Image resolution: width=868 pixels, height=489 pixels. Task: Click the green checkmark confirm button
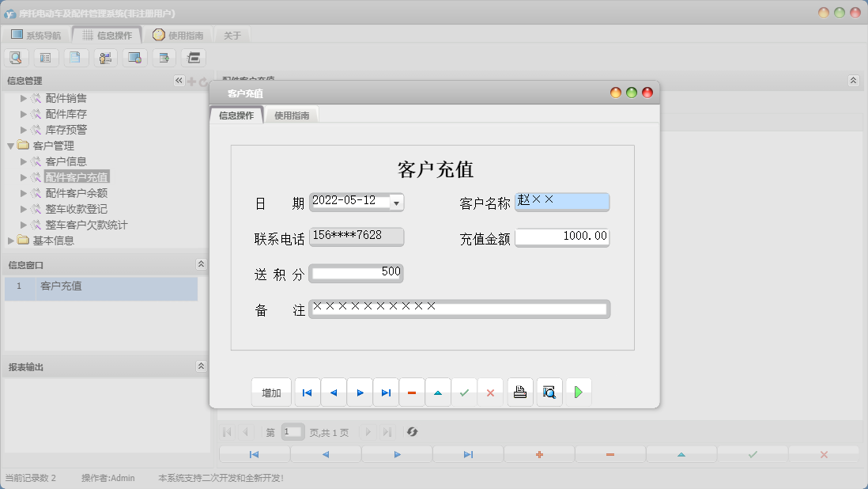click(464, 392)
